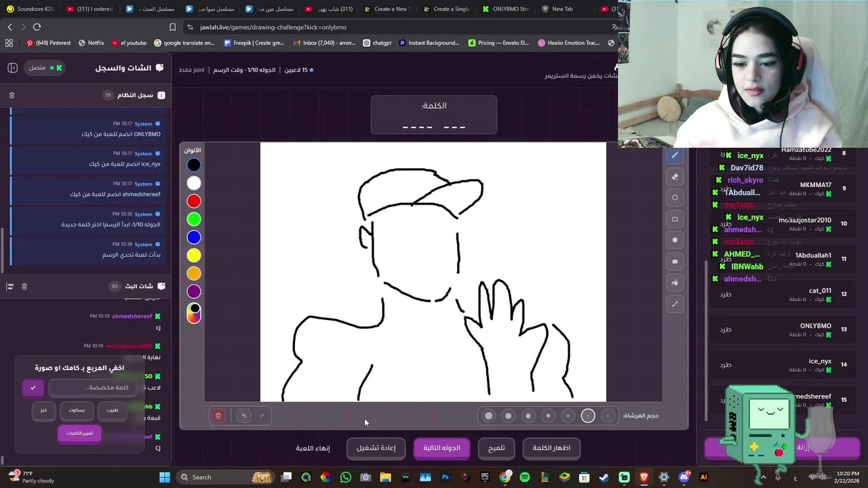Screen dimensions: 868x488
Task: Go back in browser
Action: 9,27
